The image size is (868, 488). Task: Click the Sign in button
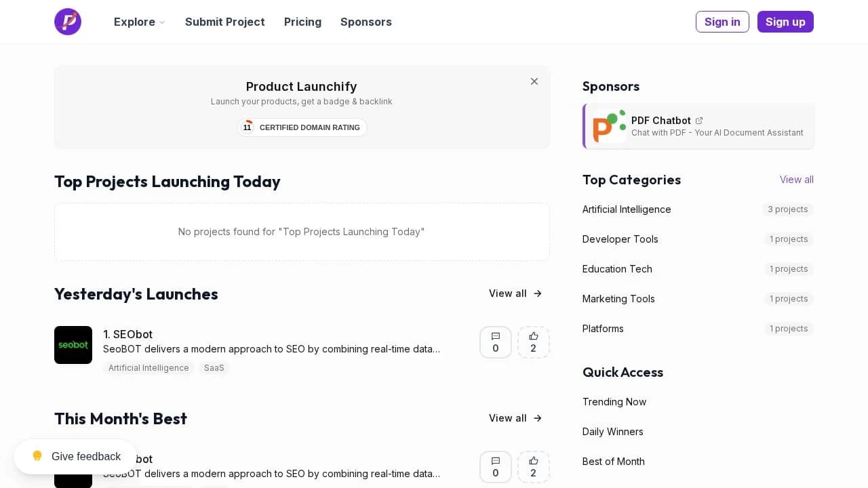point(722,22)
